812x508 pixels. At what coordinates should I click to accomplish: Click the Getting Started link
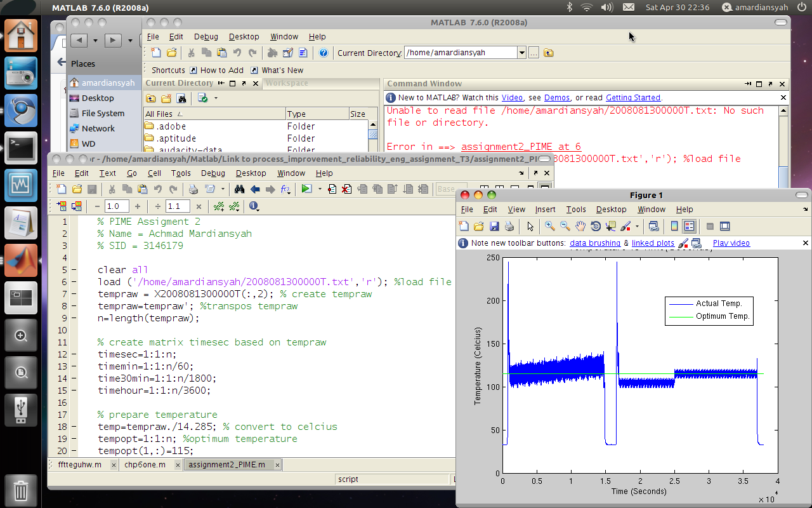coord(633,98)
